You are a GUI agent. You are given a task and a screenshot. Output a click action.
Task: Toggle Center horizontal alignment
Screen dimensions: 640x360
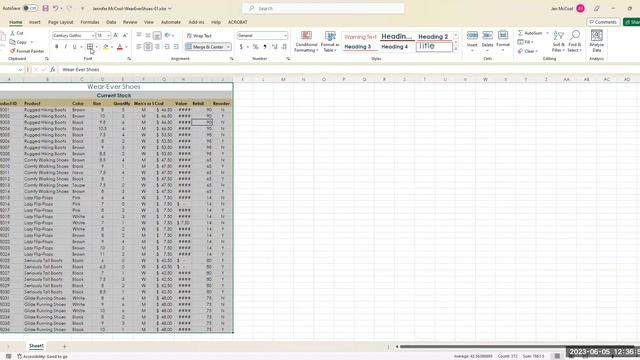coord(148,47)
